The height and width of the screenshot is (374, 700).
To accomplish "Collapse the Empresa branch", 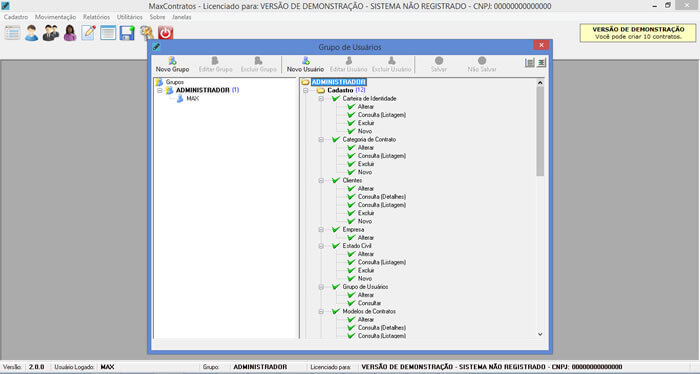I will point(321,229).
